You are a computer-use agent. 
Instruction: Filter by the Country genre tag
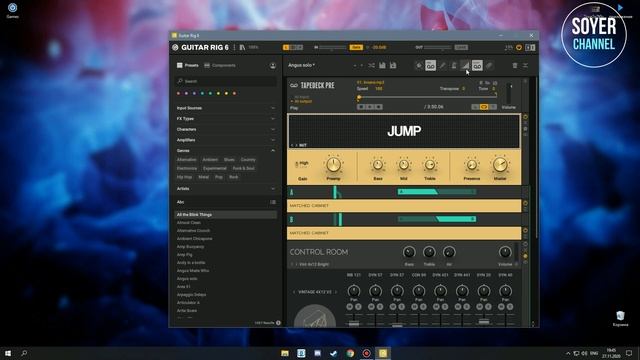248,160
